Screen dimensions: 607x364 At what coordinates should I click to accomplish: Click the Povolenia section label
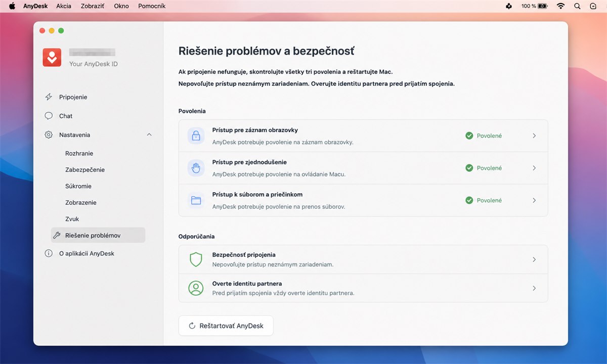pos(192,111)
